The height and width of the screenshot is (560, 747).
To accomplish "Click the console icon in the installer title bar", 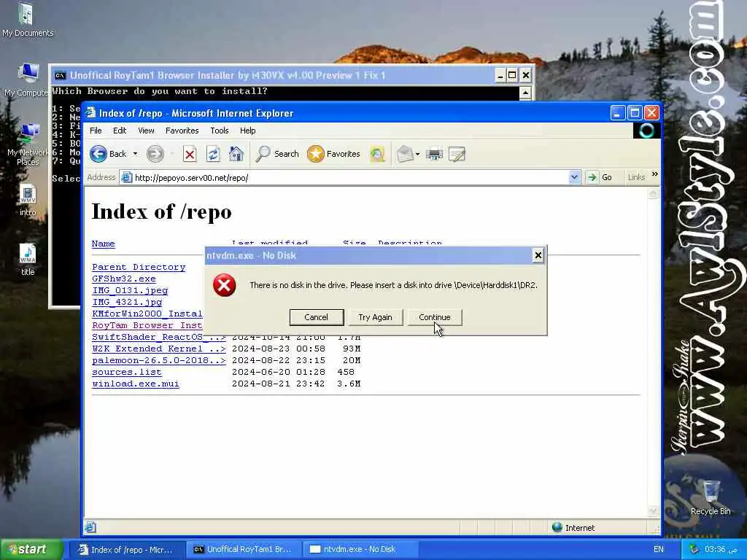I will click(x=61, y=75).
